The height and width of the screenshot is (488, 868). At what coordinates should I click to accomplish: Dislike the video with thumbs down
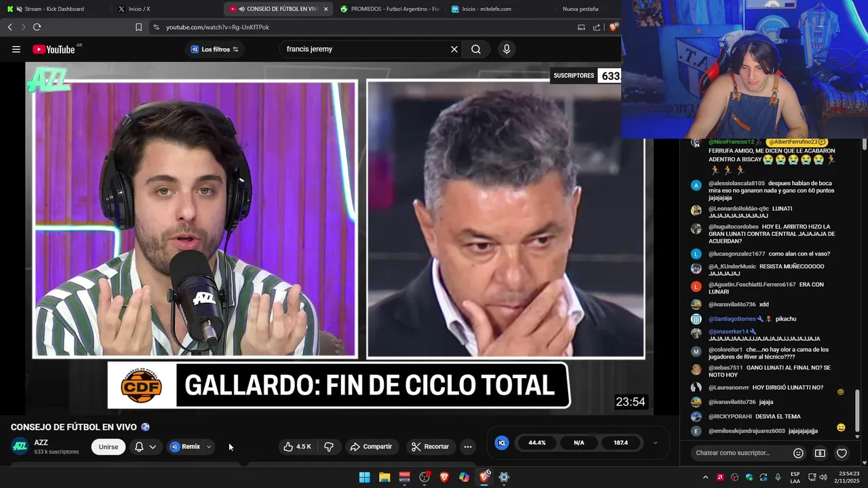[x=329, y=447]
